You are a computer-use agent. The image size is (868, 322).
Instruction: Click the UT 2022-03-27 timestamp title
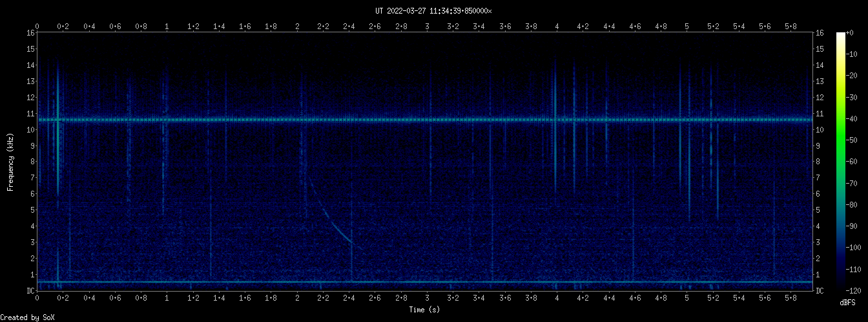(x=433, y=11)
